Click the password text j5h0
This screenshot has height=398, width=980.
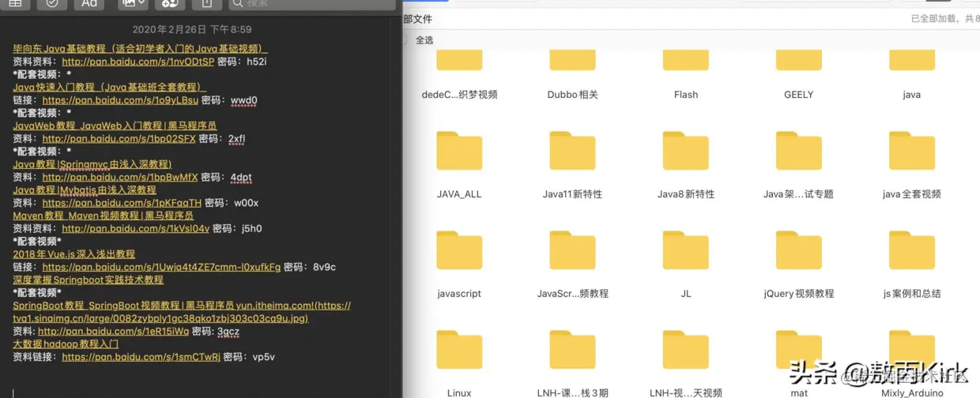point(251,229)
